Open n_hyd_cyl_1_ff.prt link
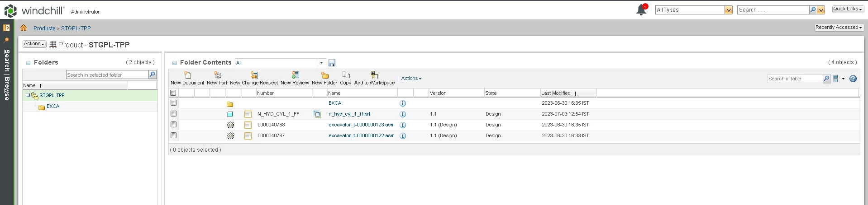This screenshot has height=205, width=868. click(x=349, y=114)
